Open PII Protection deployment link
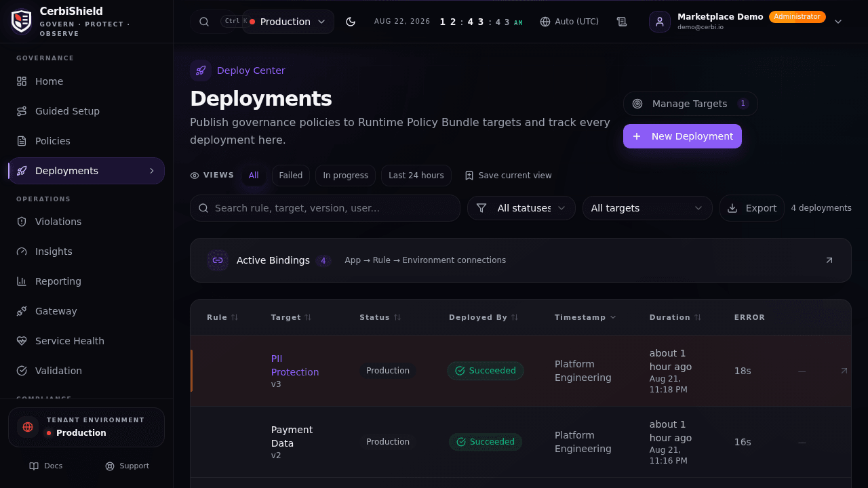The width and height of the screenshot is (868, 488). pyautogui.click(x=295, y=365)
